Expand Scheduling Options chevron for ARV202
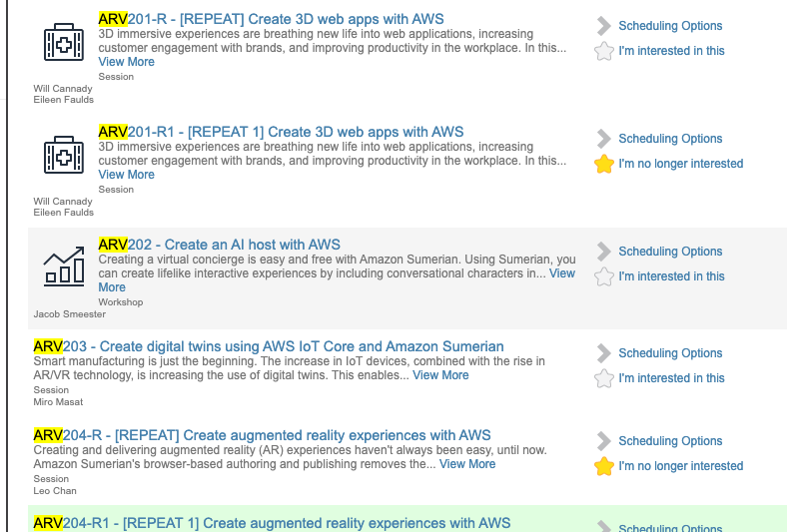 coord(604,251)
